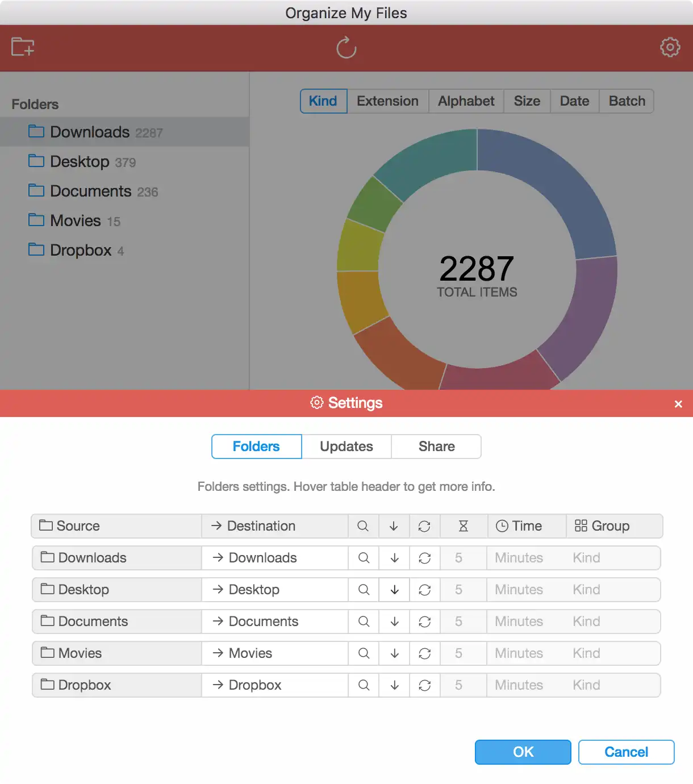
Task: Click down-arrow icon in Movies row
Action: coord(394,653)
